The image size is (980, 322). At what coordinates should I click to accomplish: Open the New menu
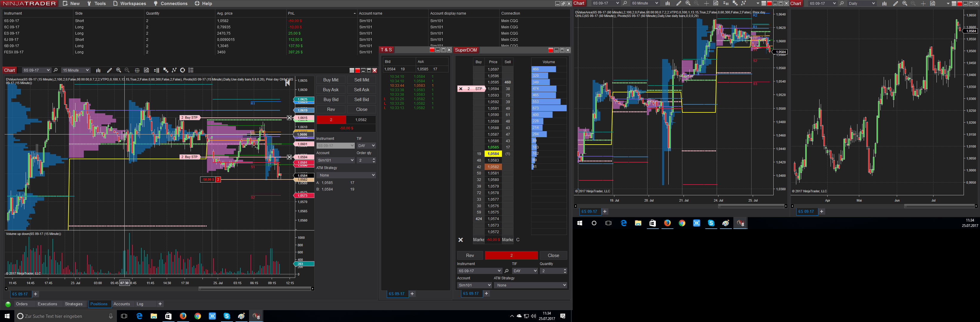71,3
